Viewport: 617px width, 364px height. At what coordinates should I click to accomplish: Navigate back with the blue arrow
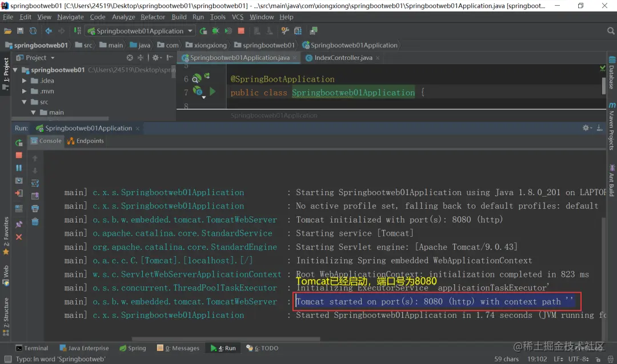[49, 31]
